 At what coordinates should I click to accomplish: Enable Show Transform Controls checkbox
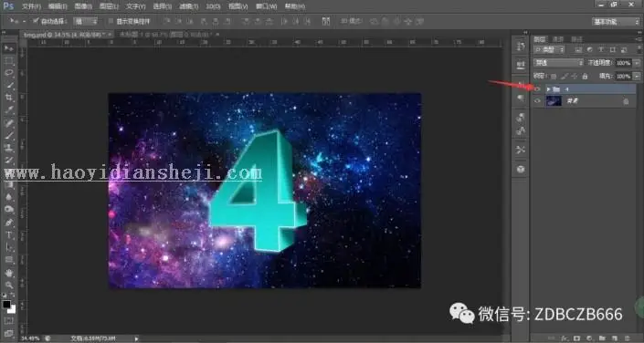click(x=111, y=21)
